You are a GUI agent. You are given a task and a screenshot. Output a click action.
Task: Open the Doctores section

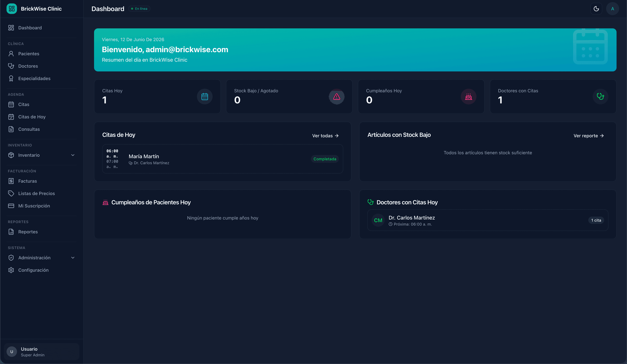point(41,66)
